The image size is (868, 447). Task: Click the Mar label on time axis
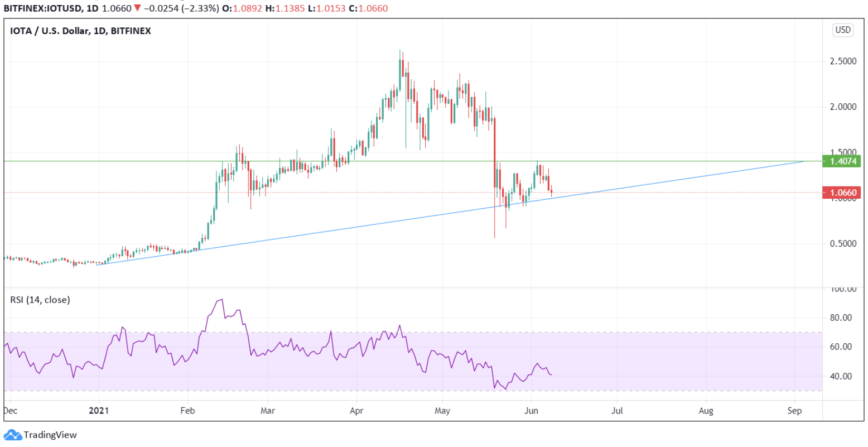point(268,411)
